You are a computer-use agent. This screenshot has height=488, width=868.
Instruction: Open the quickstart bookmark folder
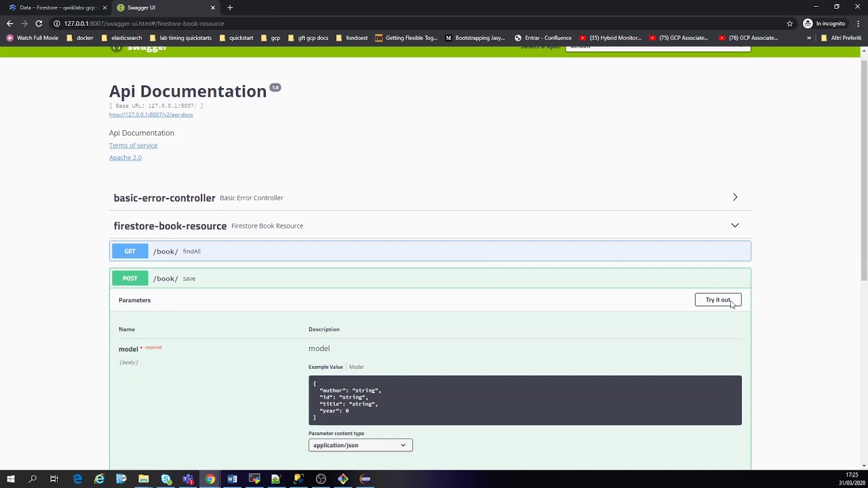tap(236, 38)
